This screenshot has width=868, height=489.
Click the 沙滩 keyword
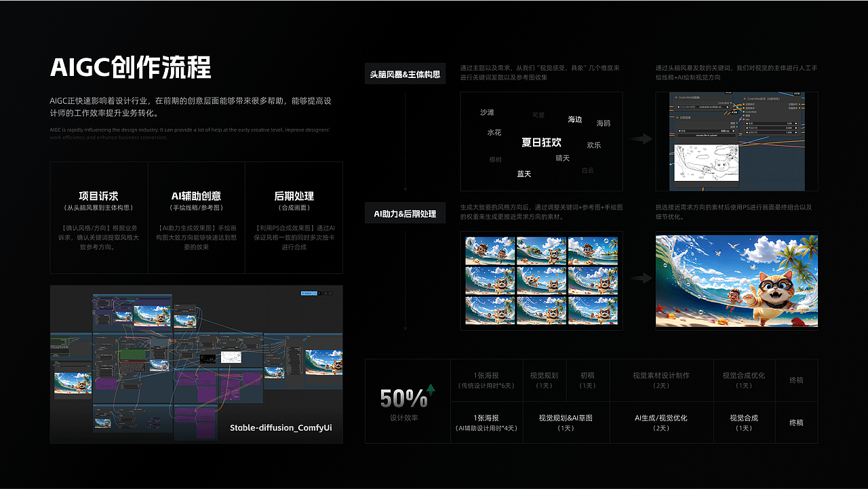pyautogui.click(x=487, y=113)
